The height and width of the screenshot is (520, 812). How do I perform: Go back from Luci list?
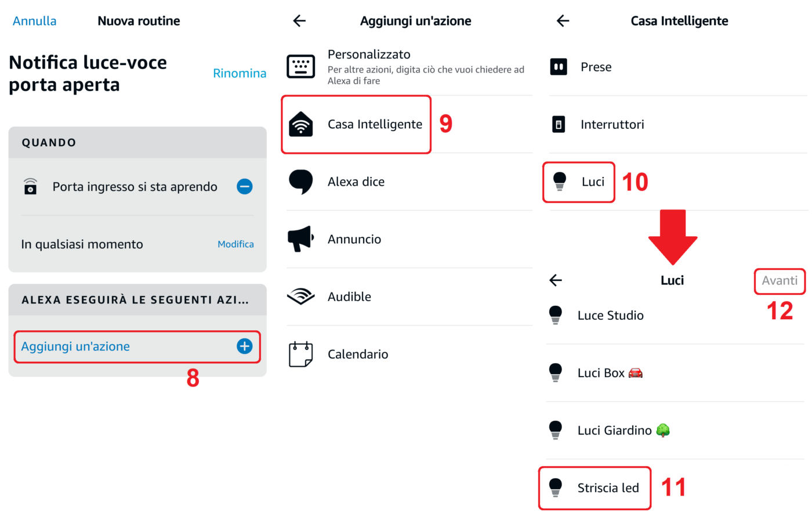coord(556,280)
